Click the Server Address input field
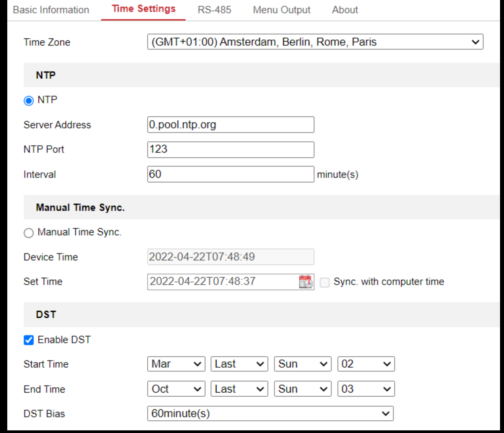The image size is (504, 433). pyautogui.click(x=230, y=125)
